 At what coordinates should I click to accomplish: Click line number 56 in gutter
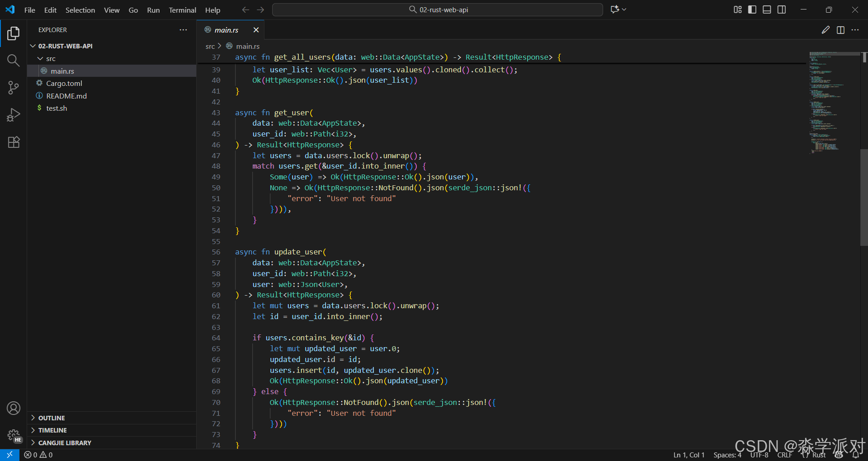click(x=216, y=252)
